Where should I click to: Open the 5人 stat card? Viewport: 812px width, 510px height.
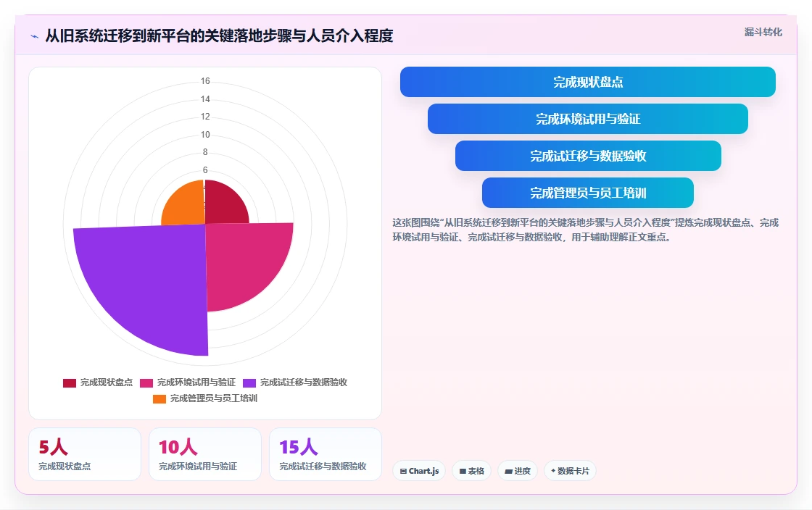[x=85, y=454]
